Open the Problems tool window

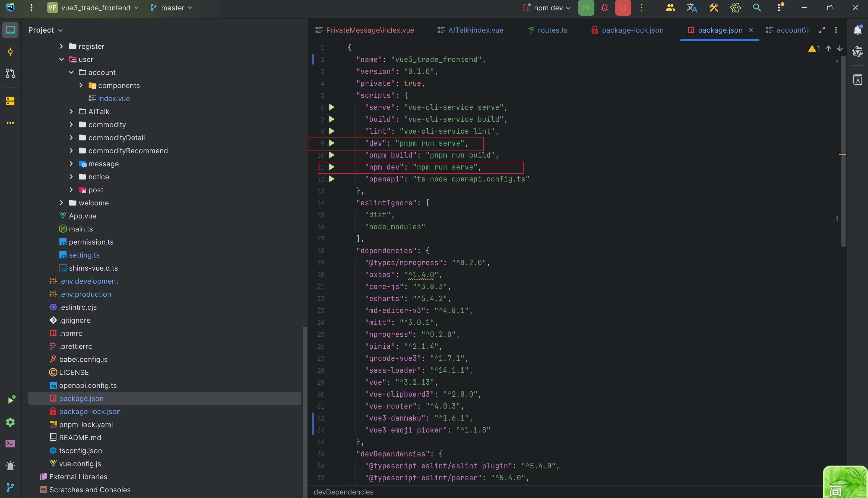(10, 465)
